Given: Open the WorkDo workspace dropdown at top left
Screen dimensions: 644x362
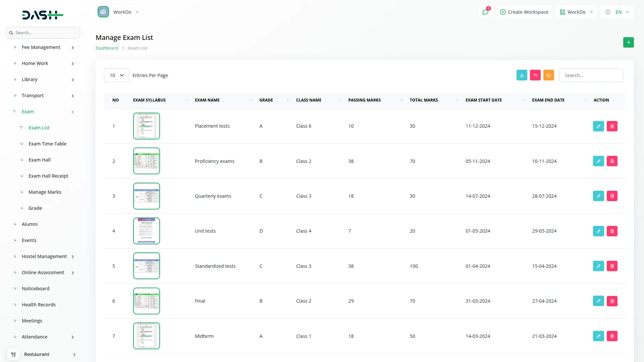Looking at the screenshot, I should tap(119, 12).
